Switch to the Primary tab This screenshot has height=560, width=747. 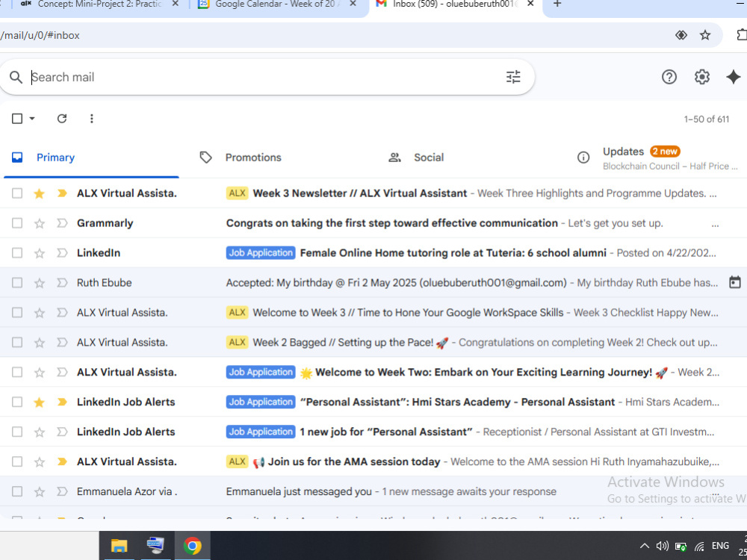tap(91, 158)
